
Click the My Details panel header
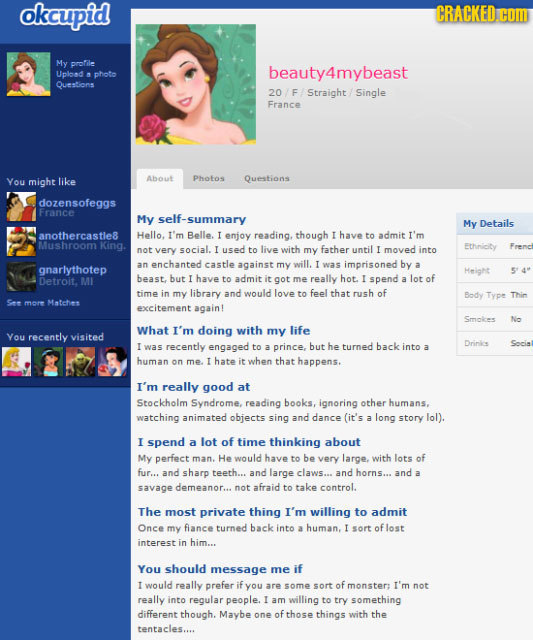point(495,224)
